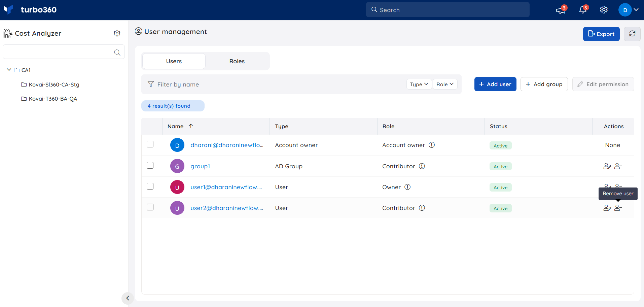Open the notifications bell icon
The height and width of the screenshot is (307, 644).
[583, 10]
